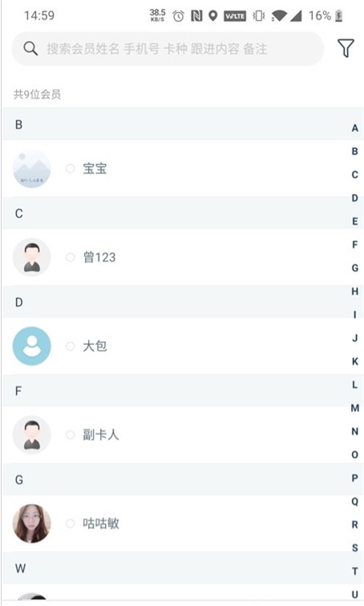
Task: Open 副卡人's profile avatar
Action: 31,435
